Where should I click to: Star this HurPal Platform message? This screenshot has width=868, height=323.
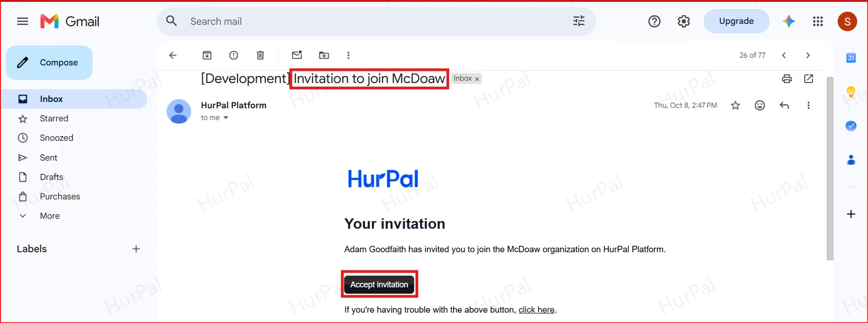(x=735, y=105)
